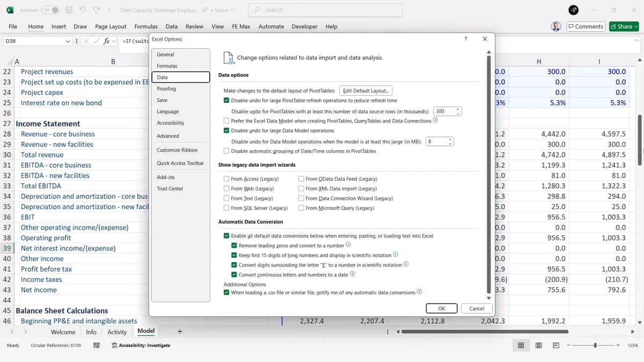Click the Excel Options dialog vertical scrollbar
This screenshot has height=362, width=644.
click(488, 174)
